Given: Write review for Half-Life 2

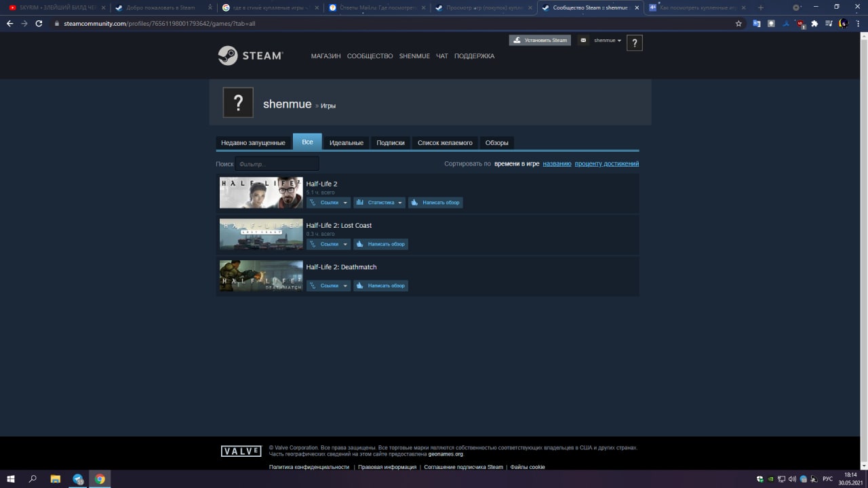Looking at the screenshot, I should 435,203.
